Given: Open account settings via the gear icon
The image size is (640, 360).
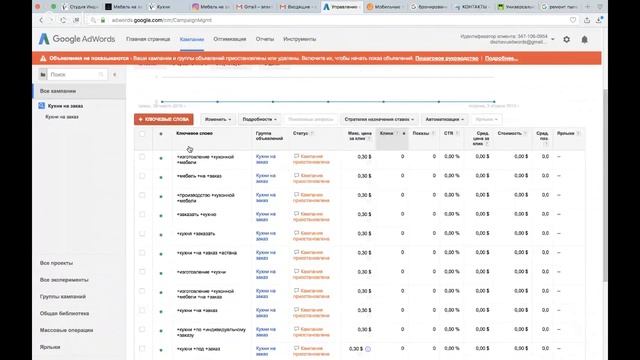Looking at the screenshot, I should [567, 40].
